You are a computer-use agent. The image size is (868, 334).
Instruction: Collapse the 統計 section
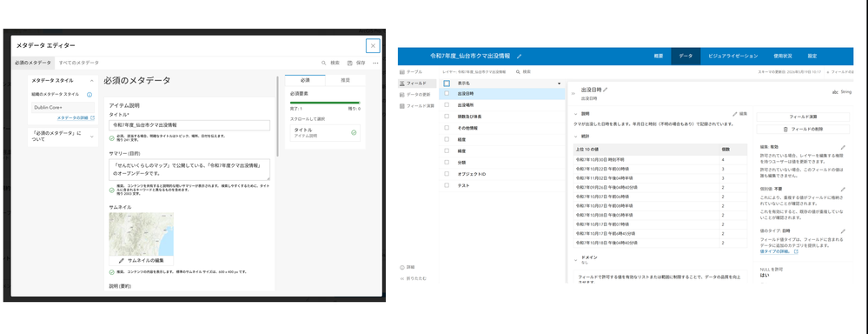pyautogui.click(x=575, y=136)
